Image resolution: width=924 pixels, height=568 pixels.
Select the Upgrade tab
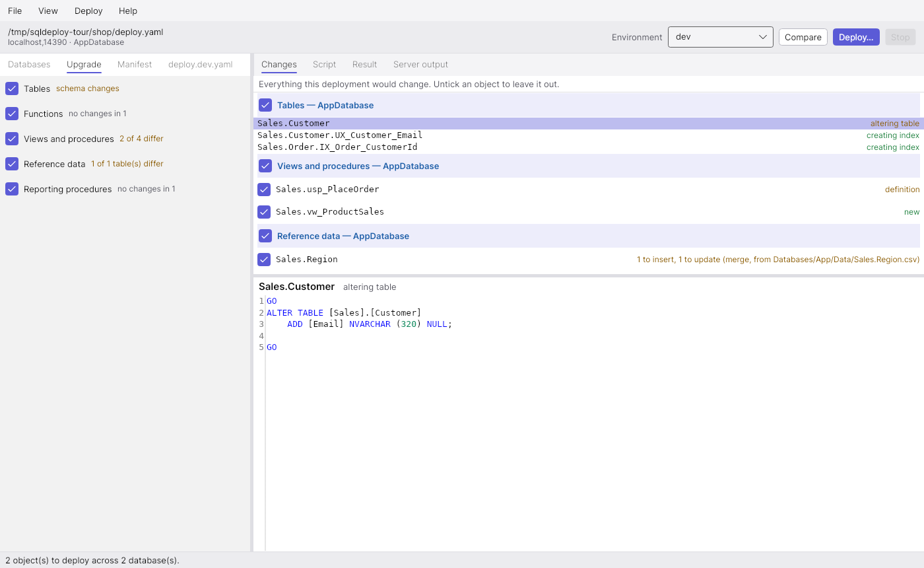pyautogui.click(x=84, y=64)
